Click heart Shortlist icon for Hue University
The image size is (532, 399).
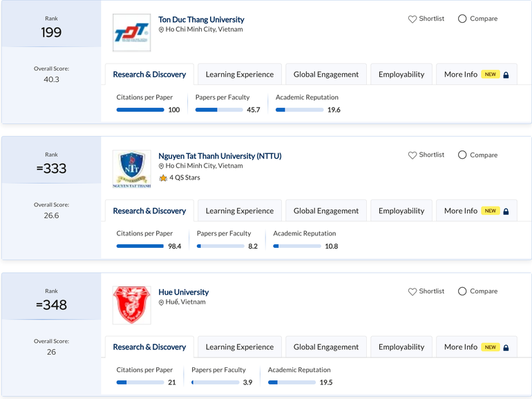pos(412,292)
